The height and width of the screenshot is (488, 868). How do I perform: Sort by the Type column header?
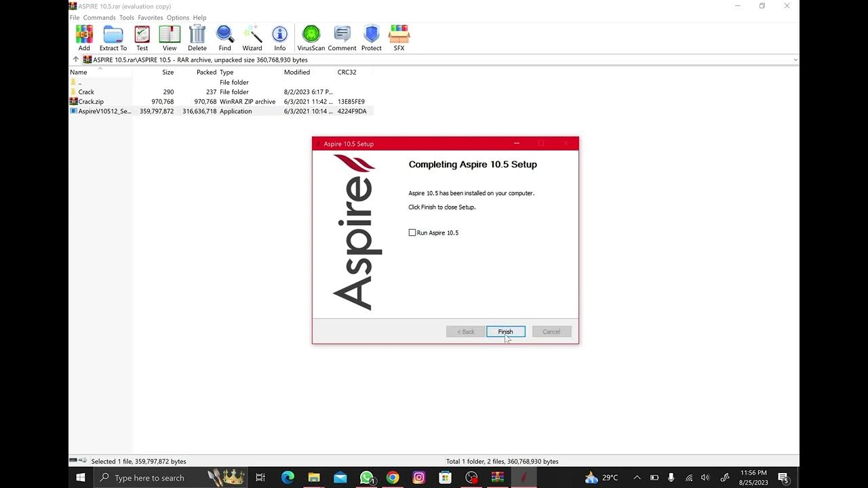[x=250, y=72]
